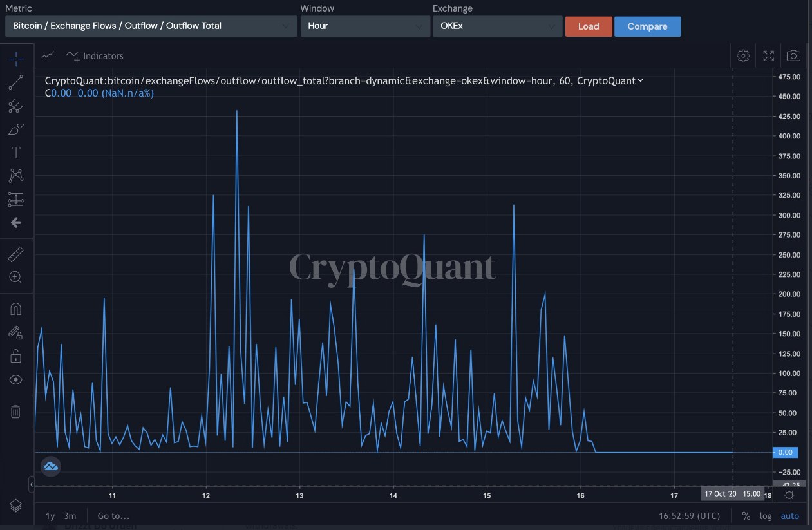Screen dimensions: 812x530
Task: Toggle stay in drawing mode
Action: 16,332
